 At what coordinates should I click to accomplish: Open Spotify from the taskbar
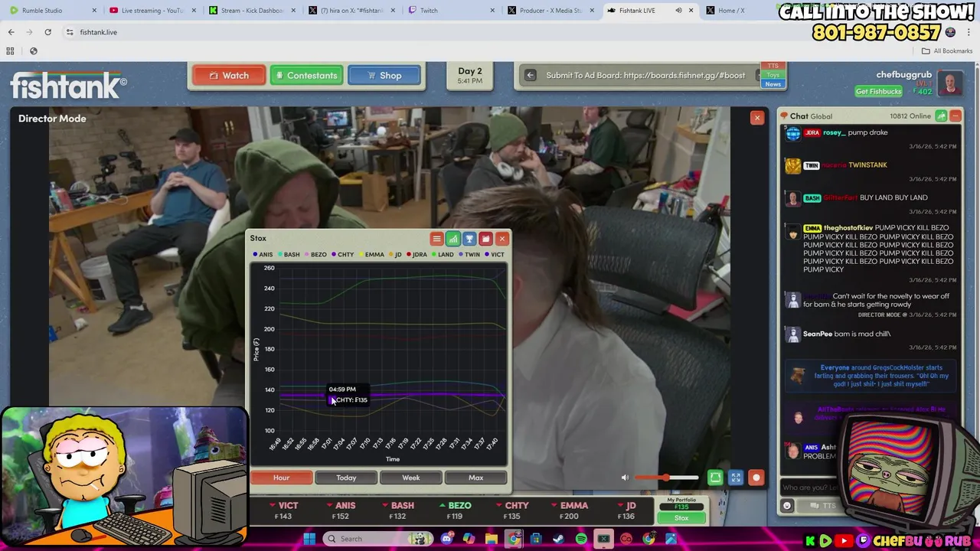[581, 539]
